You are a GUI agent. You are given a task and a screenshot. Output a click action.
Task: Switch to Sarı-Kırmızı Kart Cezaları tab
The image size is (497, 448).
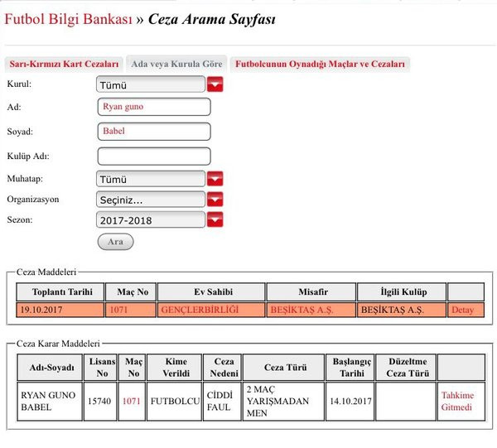[x=64, y=63]
